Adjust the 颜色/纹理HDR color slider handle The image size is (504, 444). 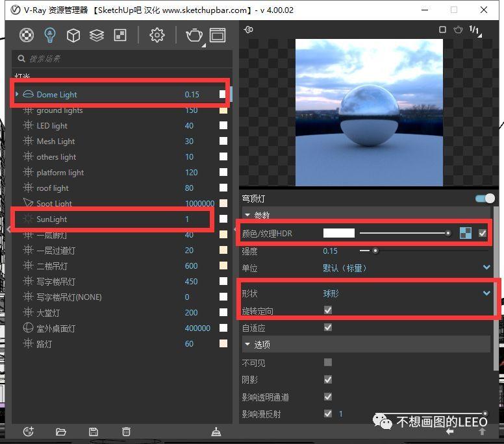(447, 233)
